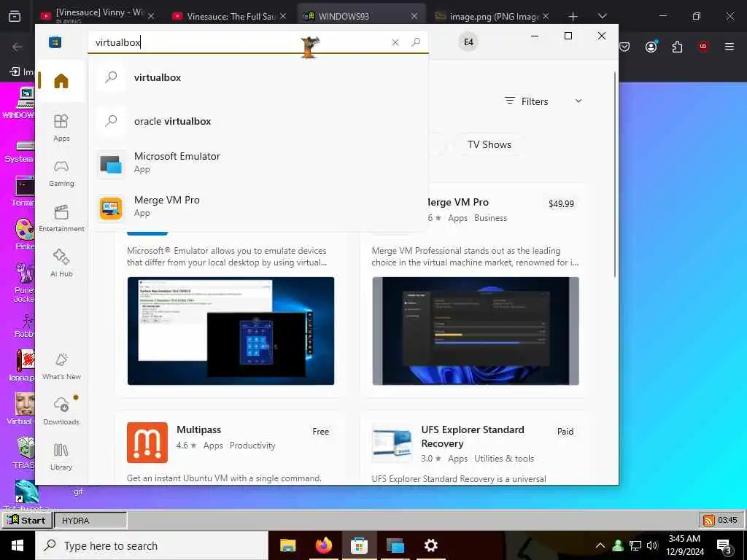Clear the search box with the X
Image resolution: width=747 pixels, height=560 pixels.
[395, 42]
